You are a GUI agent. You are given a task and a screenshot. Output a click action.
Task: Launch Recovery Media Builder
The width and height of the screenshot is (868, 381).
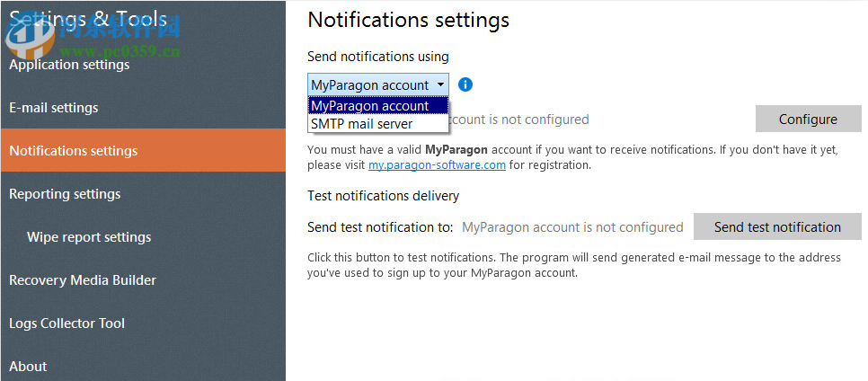click(x=83, y=280)
